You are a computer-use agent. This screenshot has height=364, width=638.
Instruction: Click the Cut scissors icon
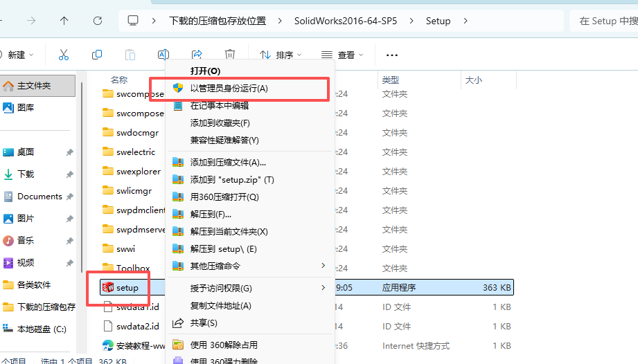64,55
